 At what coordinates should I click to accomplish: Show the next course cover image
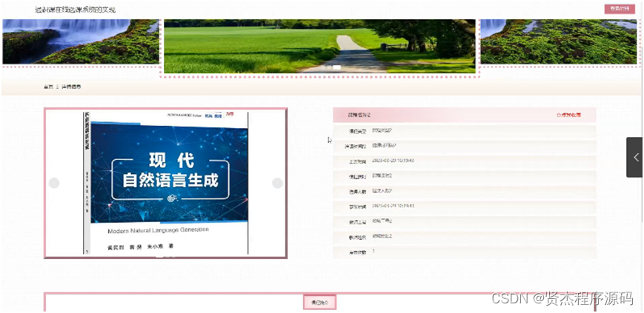coord(278,183)
